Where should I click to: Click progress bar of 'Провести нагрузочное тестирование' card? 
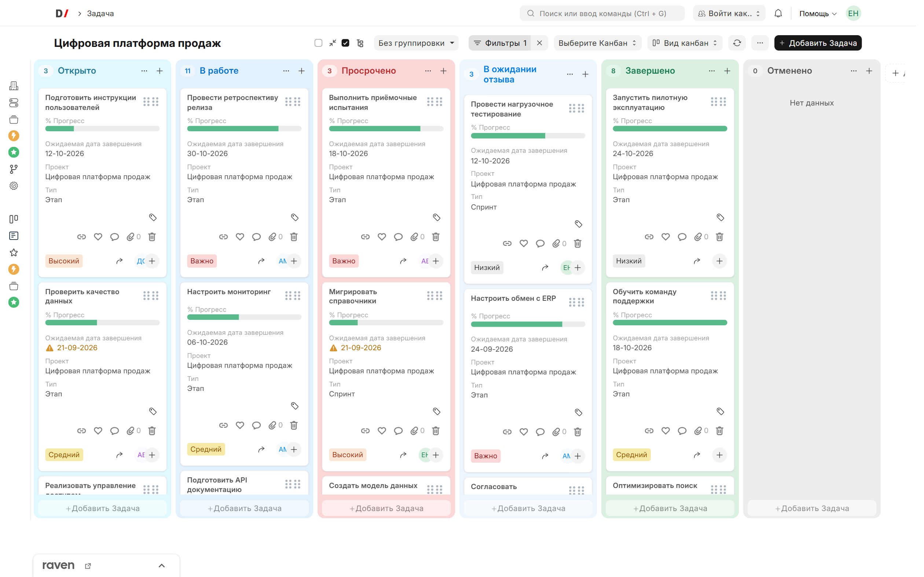click(528, 136)
